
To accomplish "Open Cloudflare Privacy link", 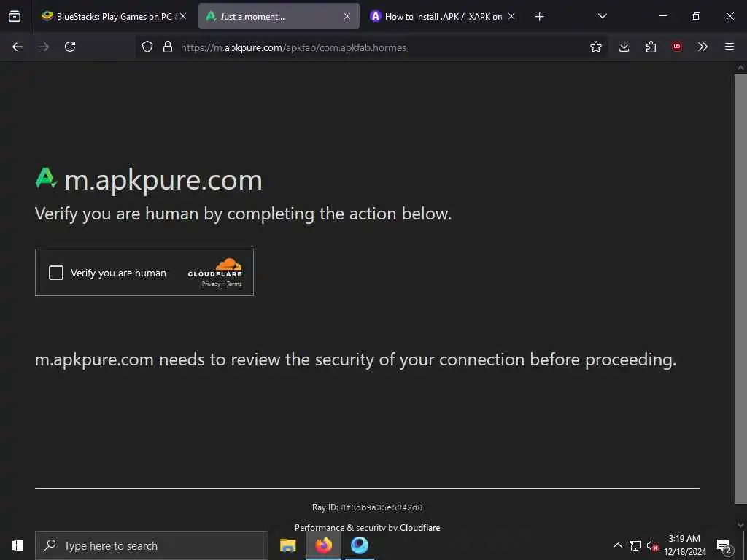I will coord(211,284).
